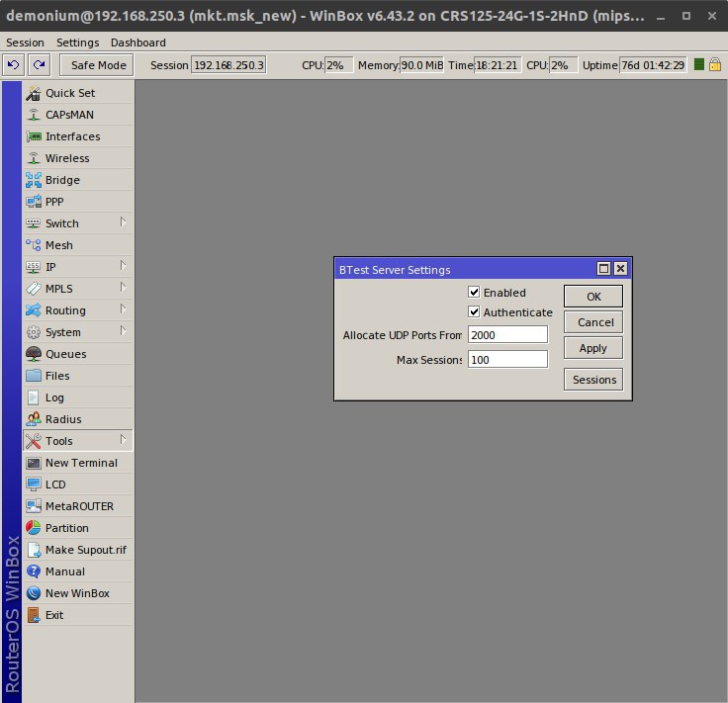The image size is (728, 703).
Task: Click Make Supout.rif document icon
Action: (x=34, y=550)
